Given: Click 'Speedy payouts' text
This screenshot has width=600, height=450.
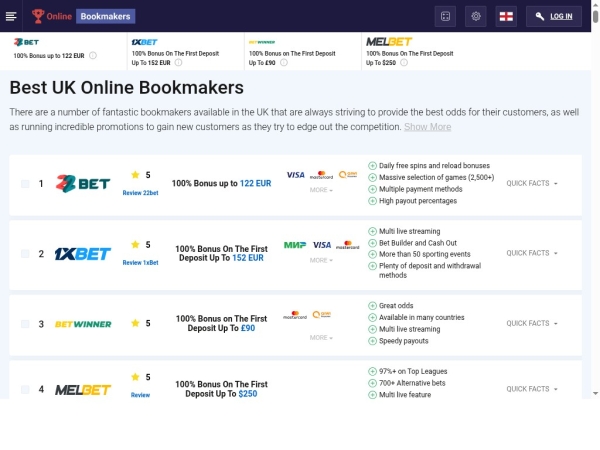Looking at the screenshot, I should pyautogui.click(x=403, y=341).
